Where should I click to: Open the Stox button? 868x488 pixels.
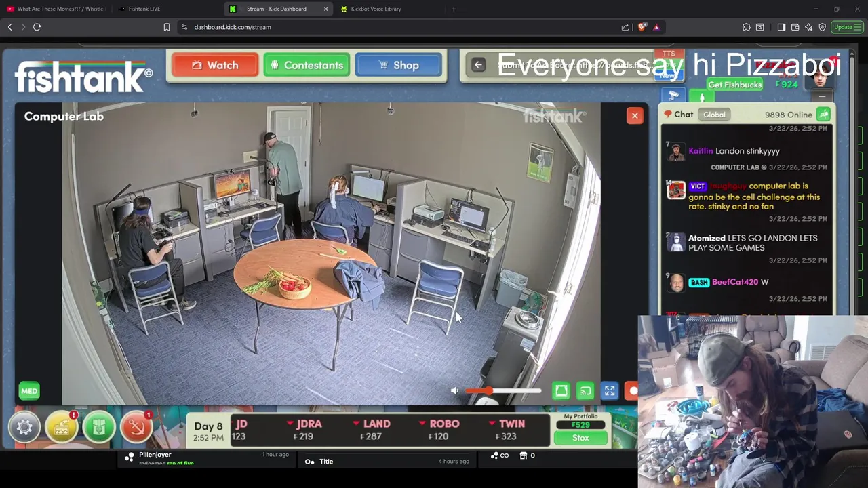click(x=580, y=438)
